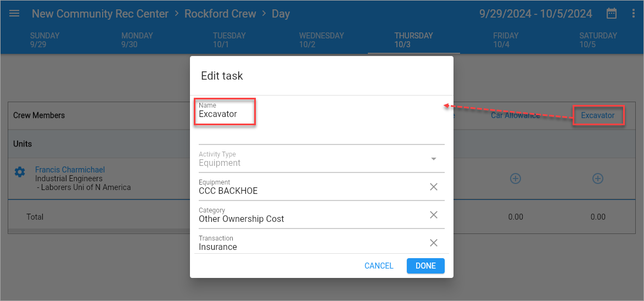This screenshot has width=644, height=301.
Task: Click the Edit task dialog title
Action: click(x=222, y=76)
